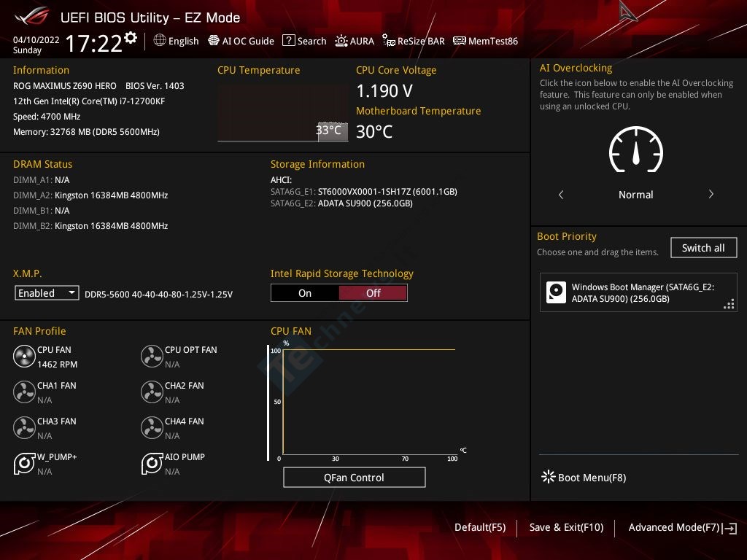Click the Speed: 4700 MHz text
Image resolution: width=747 pixels, height=560 pixels.
pyautogui.click(x=47, y=117)
